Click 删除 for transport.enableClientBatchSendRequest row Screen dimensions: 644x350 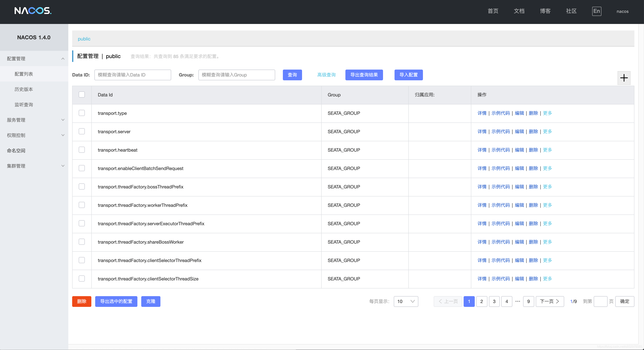point(533,168)
